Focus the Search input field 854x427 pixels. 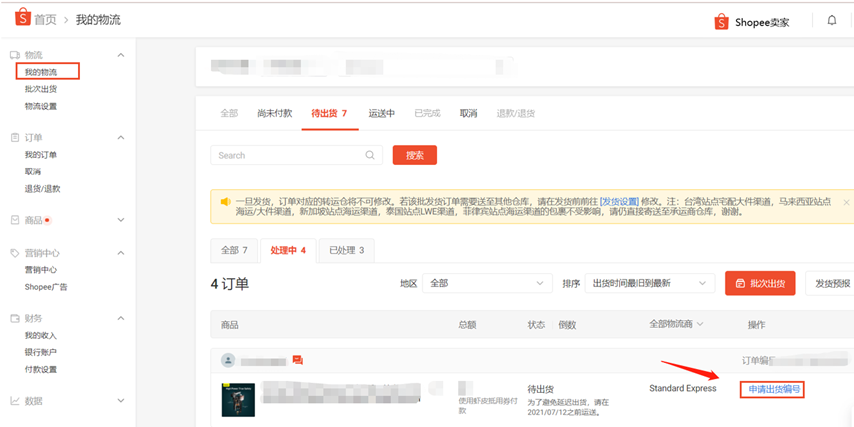coord(296,155)
